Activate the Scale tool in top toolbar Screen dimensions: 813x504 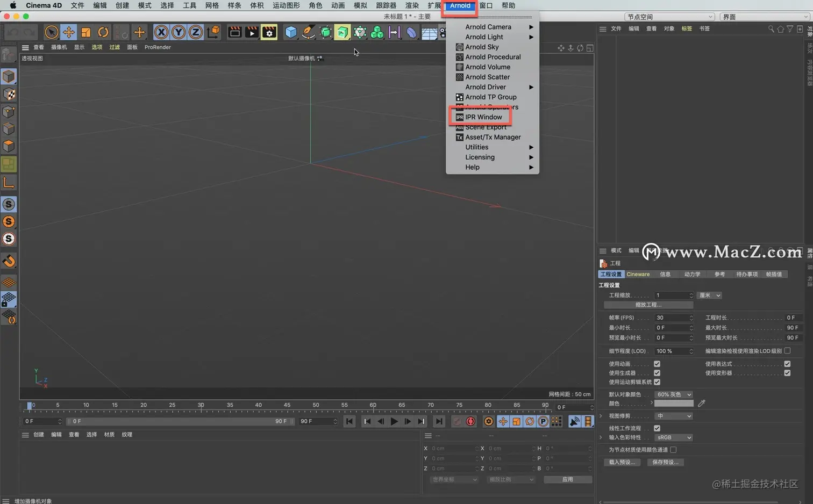point(86,32)
